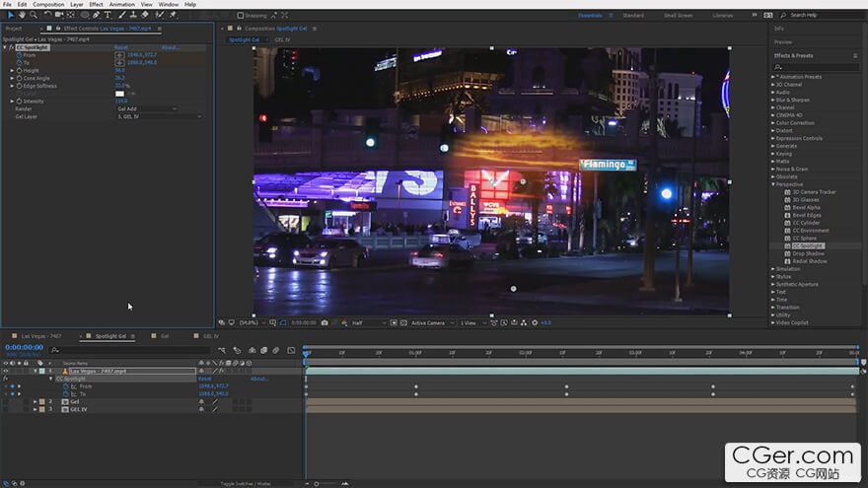Toggle visibility eye of Las Vegas layer
Image resolution: width=868 pixels, height=488 pixels.
(x=6, y=372)
